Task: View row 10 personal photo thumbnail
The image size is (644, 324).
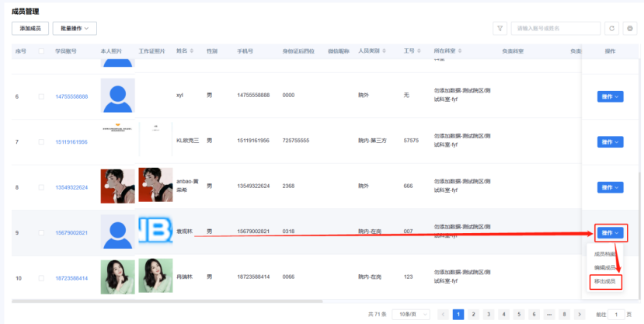Action: [117, 277]
